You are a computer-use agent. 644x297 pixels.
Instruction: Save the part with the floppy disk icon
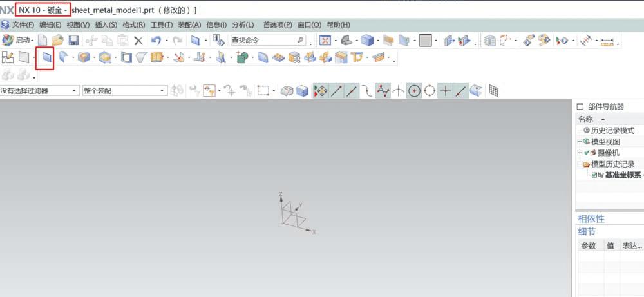pyautogui.click(x=73, y=40)
